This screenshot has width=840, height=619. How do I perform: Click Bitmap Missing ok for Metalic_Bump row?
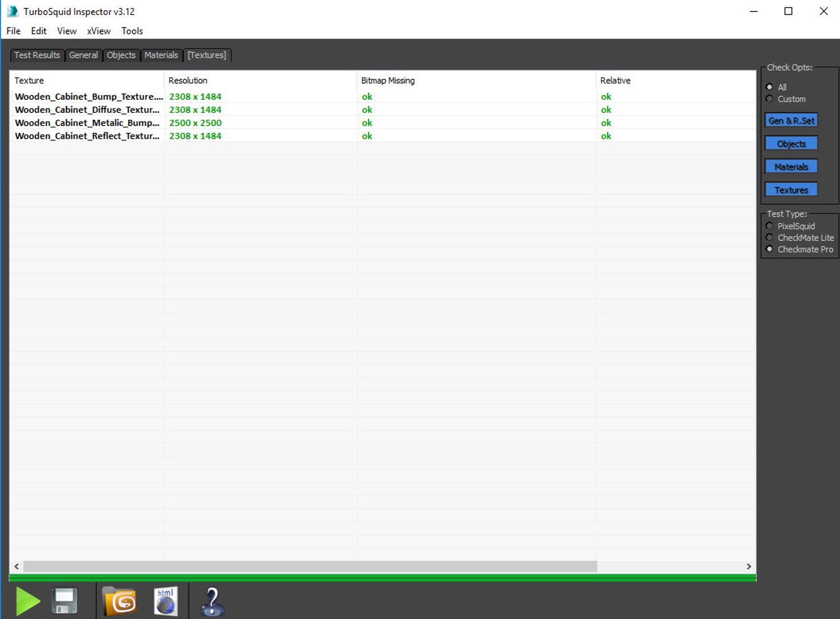point(367,123)
